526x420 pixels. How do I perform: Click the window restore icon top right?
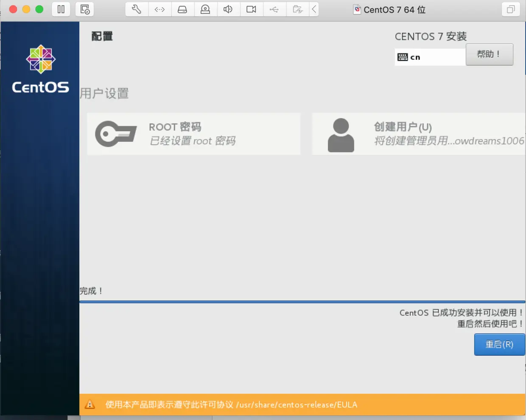point(510,9)
